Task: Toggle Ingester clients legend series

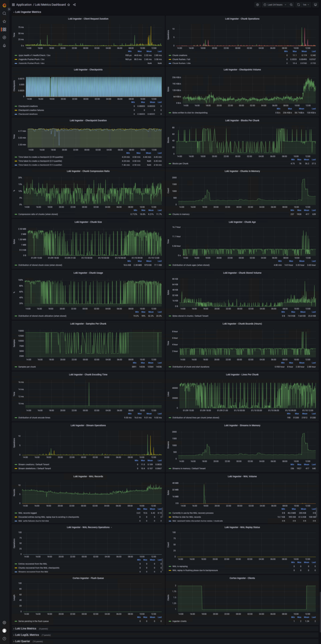Action: [179, 621]
